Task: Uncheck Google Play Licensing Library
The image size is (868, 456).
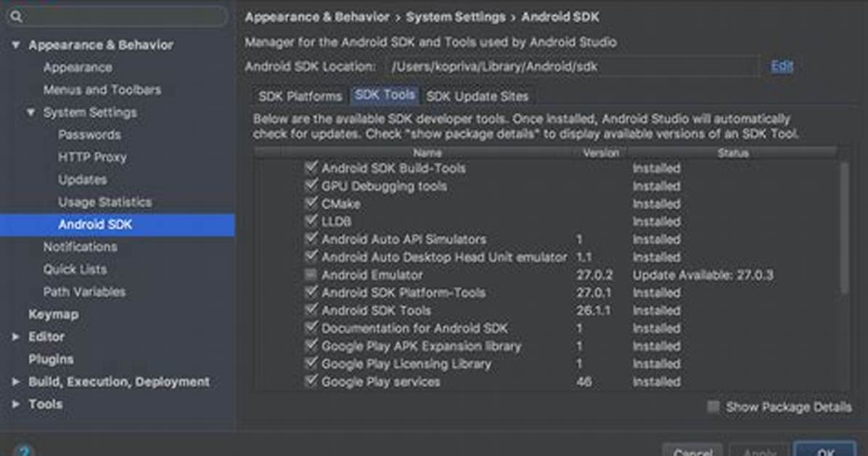Action: 311,362
